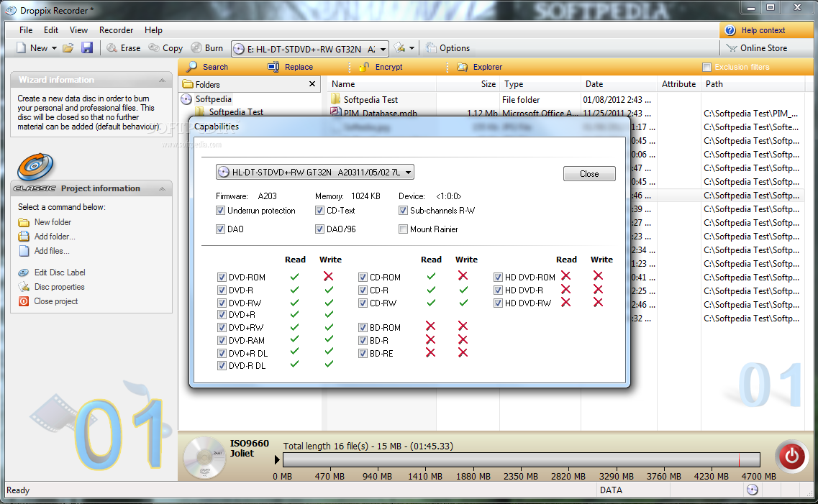Open the Help menu
This screenshot has width=818, height=504.
[x=153, y=29]
